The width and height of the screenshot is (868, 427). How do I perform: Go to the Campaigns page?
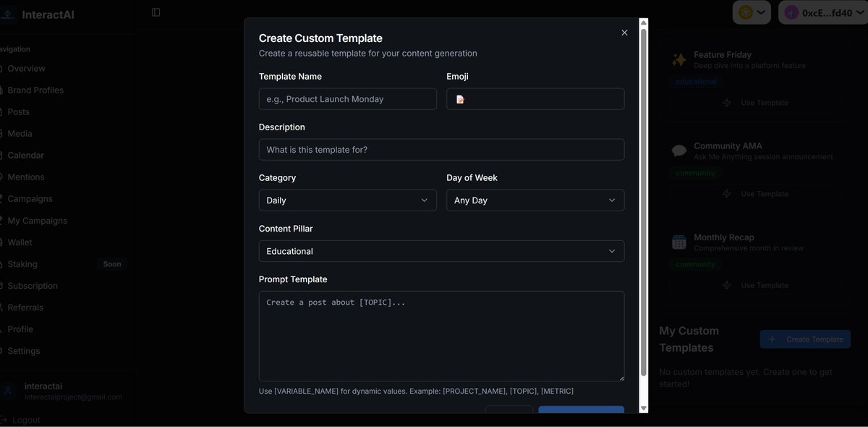tap(30, 199)
